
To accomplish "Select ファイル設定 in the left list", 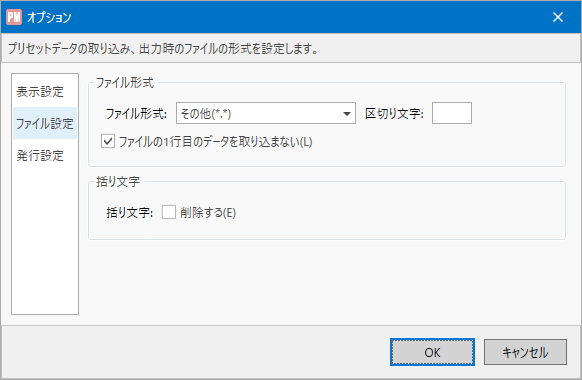I will click(x=45, y=123).
